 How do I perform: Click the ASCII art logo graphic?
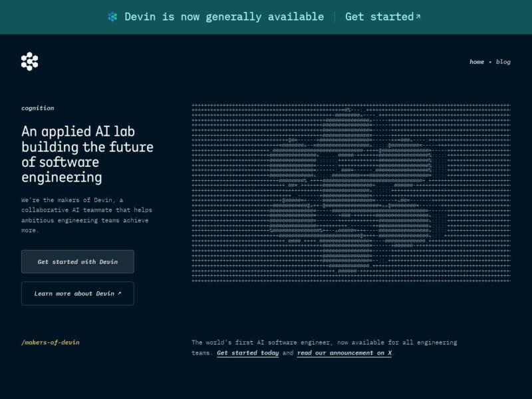pyautogui.click(x=351, y=193)
